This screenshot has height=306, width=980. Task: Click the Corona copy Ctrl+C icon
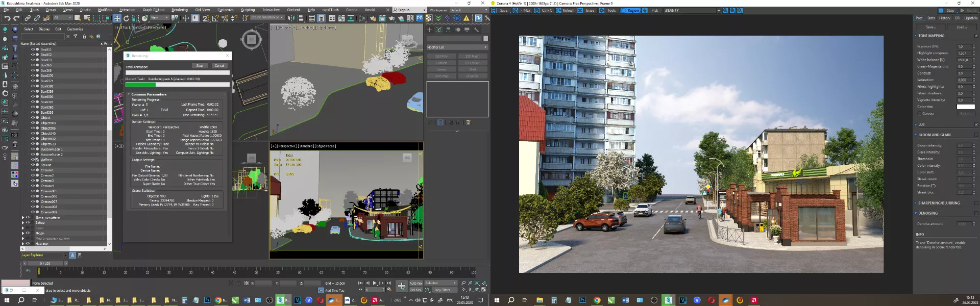click(537, 10)
